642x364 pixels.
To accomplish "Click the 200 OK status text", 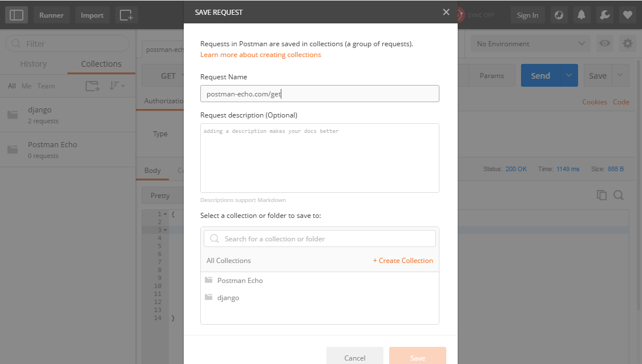I will 516,169.
